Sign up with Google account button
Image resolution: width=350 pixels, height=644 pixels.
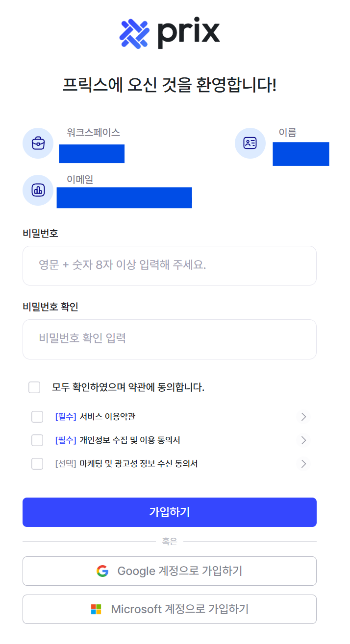pyautogui.click(x=170, y=571)
